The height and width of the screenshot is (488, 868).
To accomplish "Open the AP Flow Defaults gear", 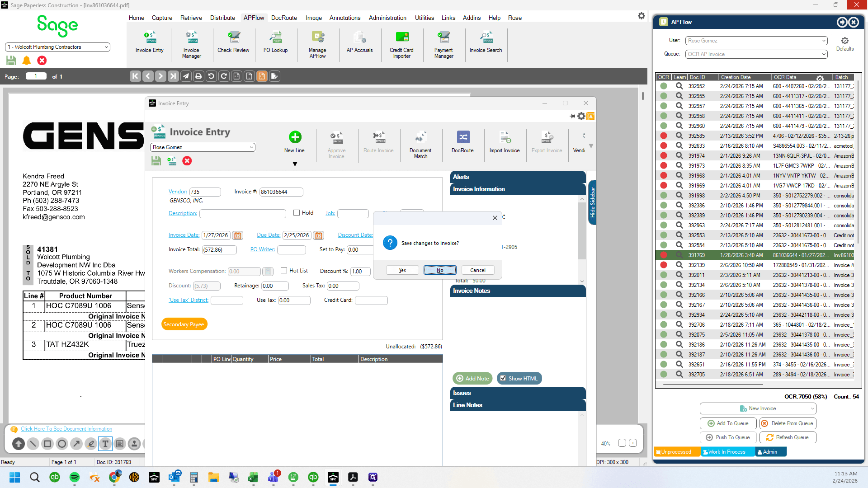I will (844, 41).
